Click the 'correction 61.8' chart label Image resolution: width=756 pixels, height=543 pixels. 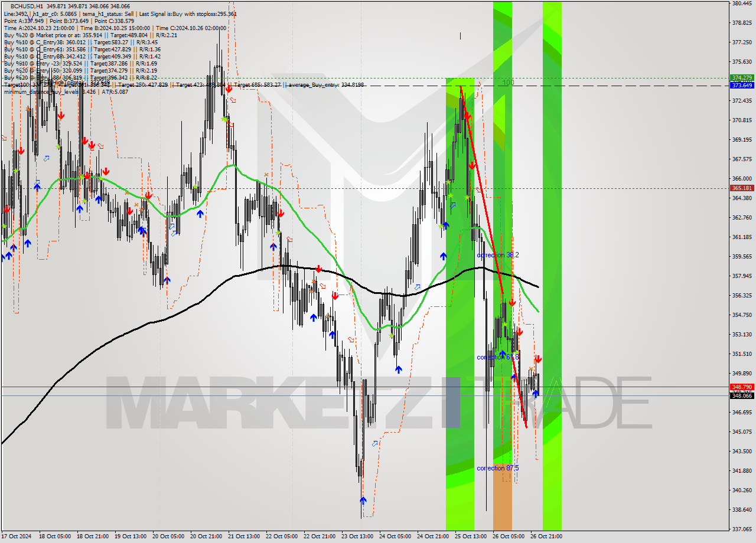coord(498,357)
